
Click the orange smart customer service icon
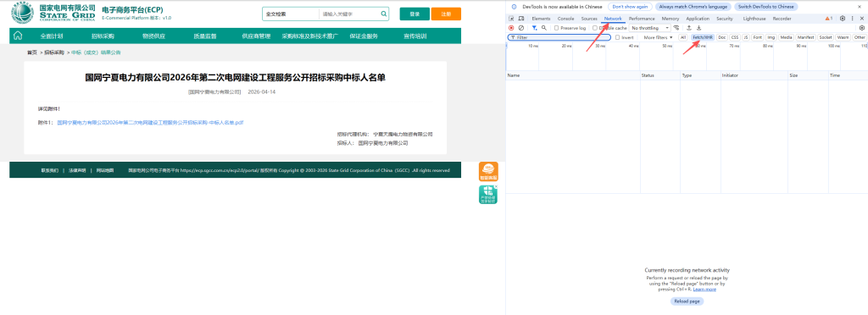pos(488,171)
